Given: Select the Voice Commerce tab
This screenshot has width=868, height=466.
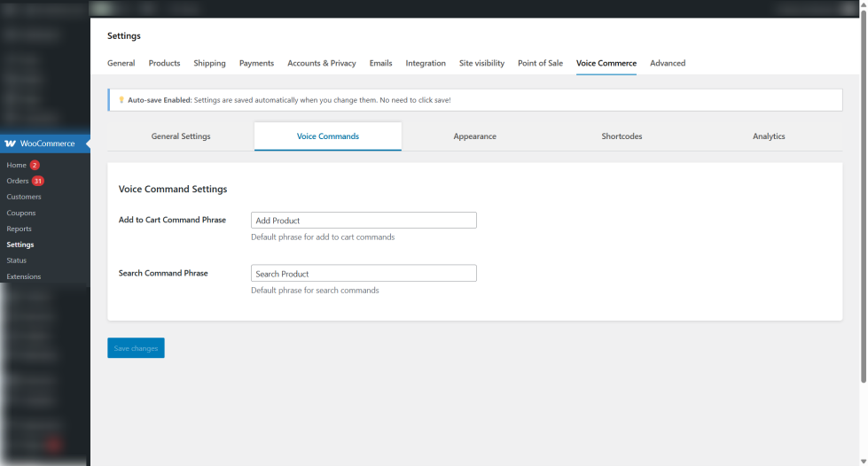Looking at the screenshot, I should 606,63.
